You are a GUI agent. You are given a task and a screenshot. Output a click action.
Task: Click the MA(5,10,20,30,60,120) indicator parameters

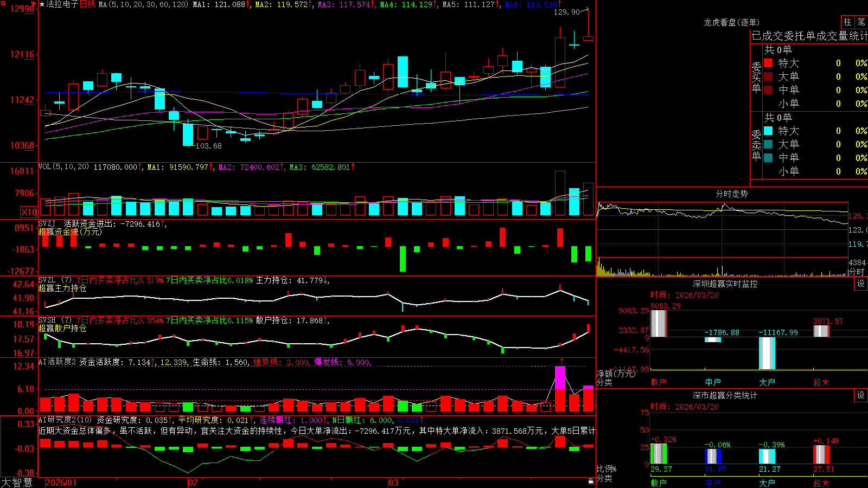tap(143, 4)
